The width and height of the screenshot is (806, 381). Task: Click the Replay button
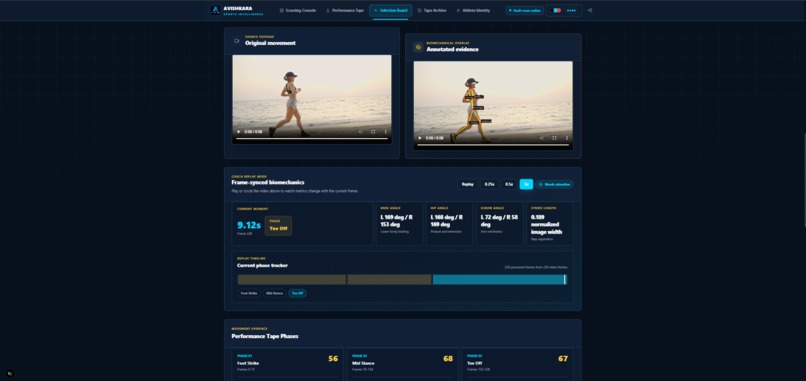[468, 184]
